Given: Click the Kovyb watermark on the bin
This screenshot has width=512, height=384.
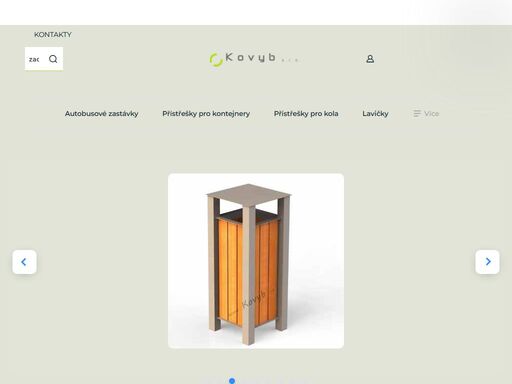Looking at the screenshot, I should (x=254, y=300).
